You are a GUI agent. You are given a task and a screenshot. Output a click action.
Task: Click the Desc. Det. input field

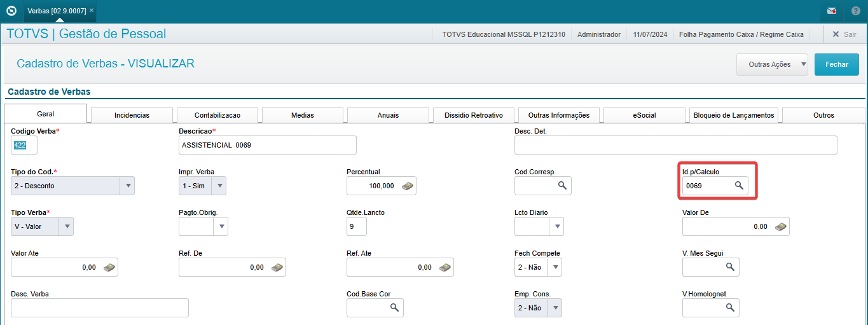tap(676, 145)
